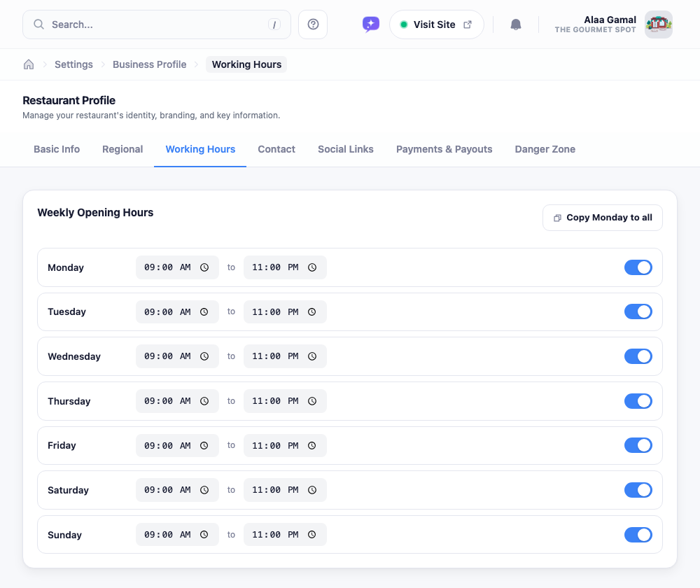Viewport: 700px width, 588px height.
Task: Open the notifications bell
Action: click(516, 24)
